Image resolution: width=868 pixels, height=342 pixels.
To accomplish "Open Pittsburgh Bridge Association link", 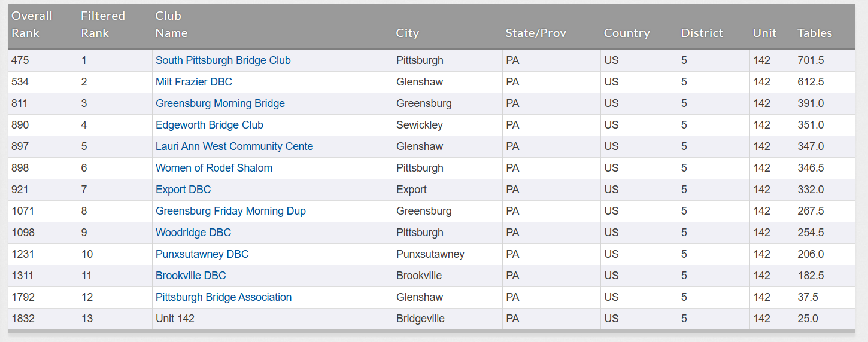I will point(223,297).
